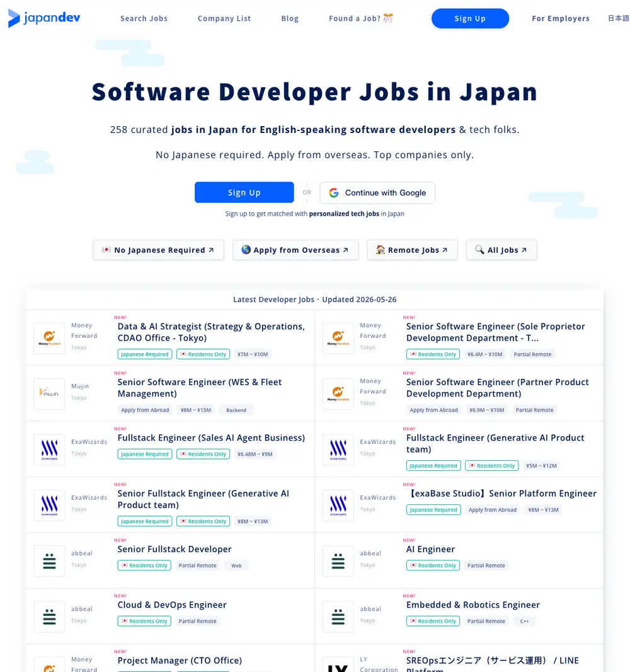Viewport: 630px width, 672px height.
Task: Open Senior Software Engineer WES & Fleet job
Action: click(x=200, y=388)
